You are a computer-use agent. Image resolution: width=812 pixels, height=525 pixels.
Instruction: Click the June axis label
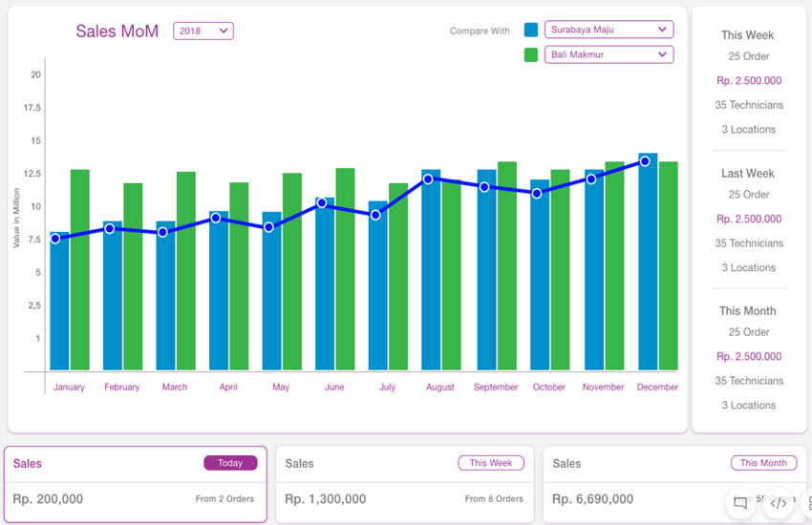click(x=334, y=387)
